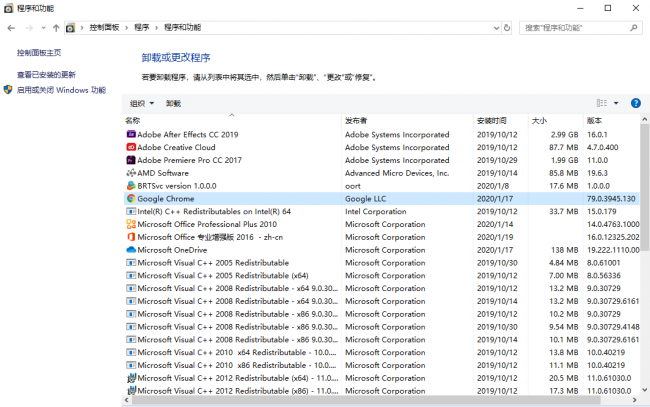Viewport: 650px width, 407px height.
Task: Click install date 2020/1/8 cell
Action: pos(491,186)
